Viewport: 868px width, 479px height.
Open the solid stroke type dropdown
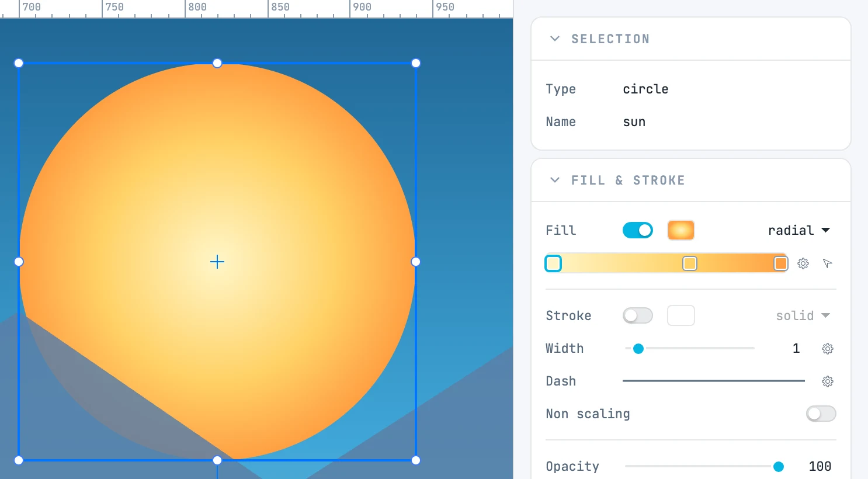click(803, 315)
